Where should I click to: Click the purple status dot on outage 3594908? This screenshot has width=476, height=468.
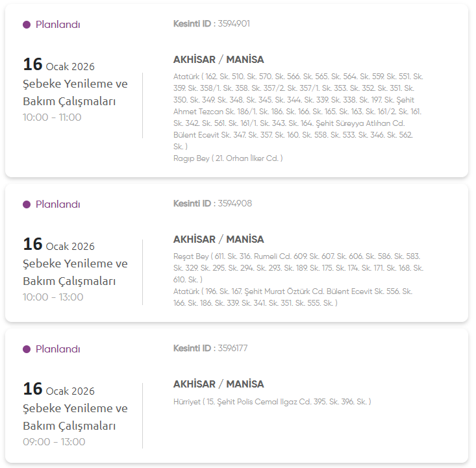pyautogui.click(x=27, y=204)
